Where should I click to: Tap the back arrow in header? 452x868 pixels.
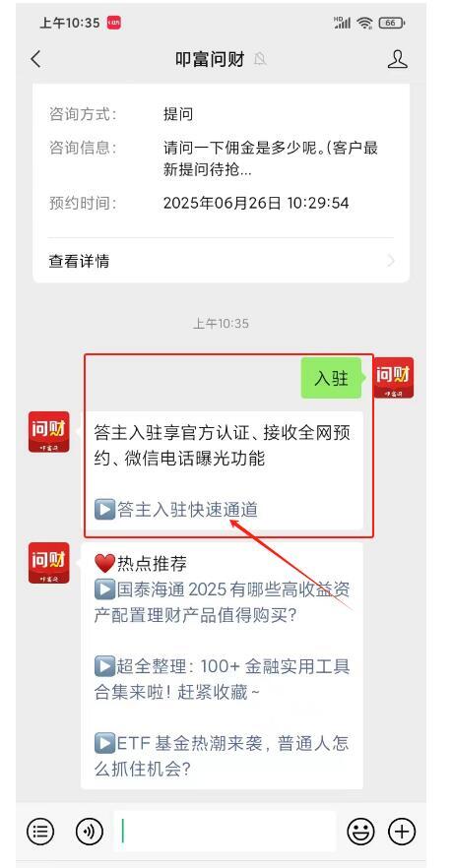[x=36, y=59]
